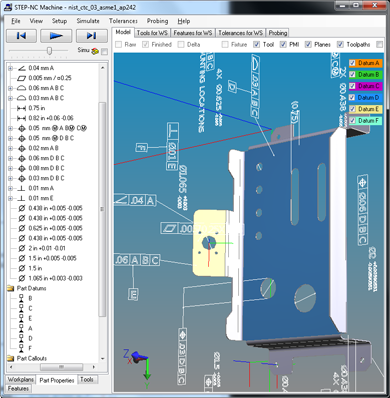The height and width of the screenshot is (398, 390).
Task: Click the tree vertical scrollbar down arrow
Action: tap(103, 359)
